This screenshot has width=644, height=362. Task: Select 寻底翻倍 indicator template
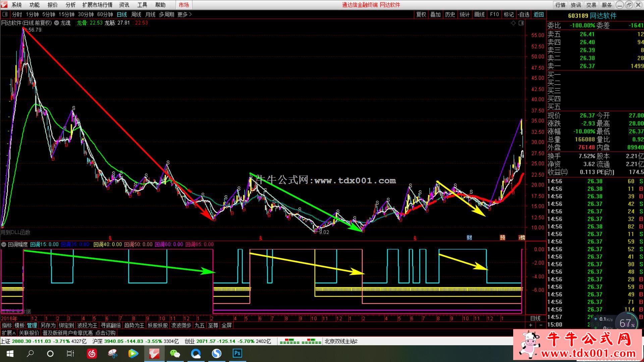pos(111,325)
